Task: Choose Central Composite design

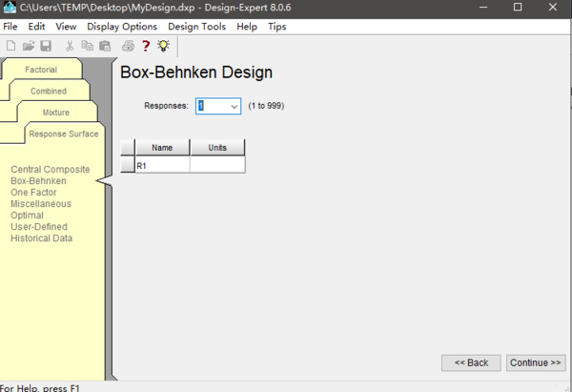Action: 50,170
